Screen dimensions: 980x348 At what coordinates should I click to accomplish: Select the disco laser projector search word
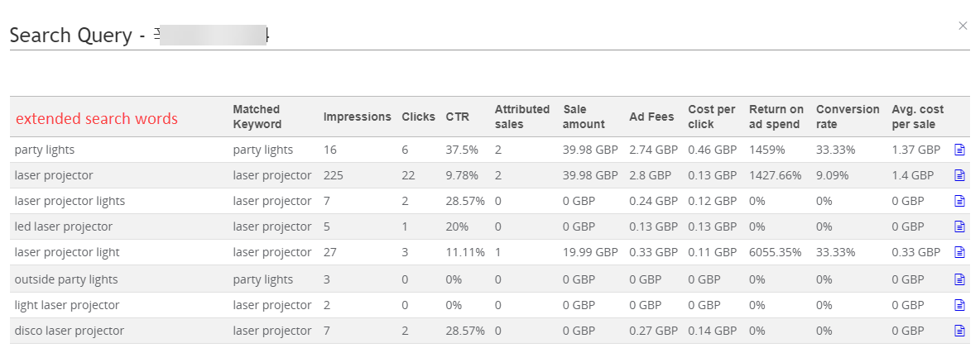(x=70, y=331)
